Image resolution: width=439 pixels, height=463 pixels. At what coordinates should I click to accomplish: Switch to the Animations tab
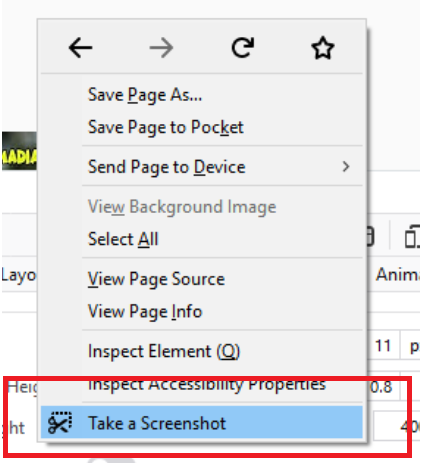[398, 275]
